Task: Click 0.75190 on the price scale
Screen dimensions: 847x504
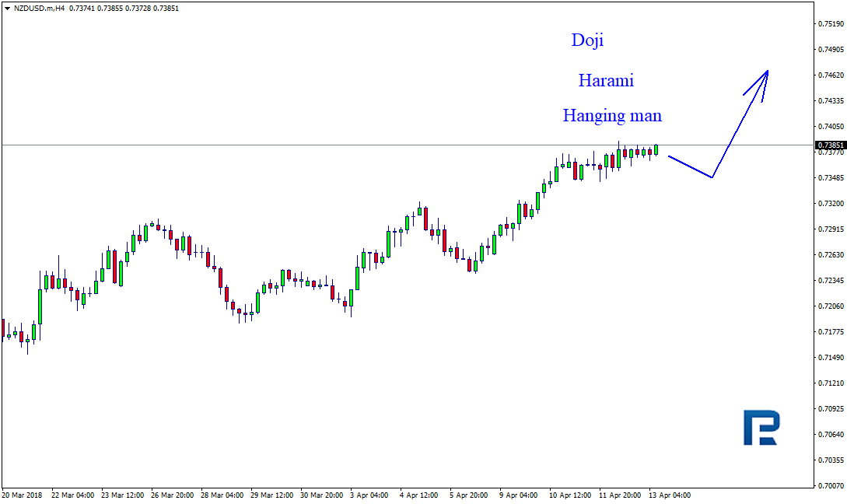Action: coord(831,24)
